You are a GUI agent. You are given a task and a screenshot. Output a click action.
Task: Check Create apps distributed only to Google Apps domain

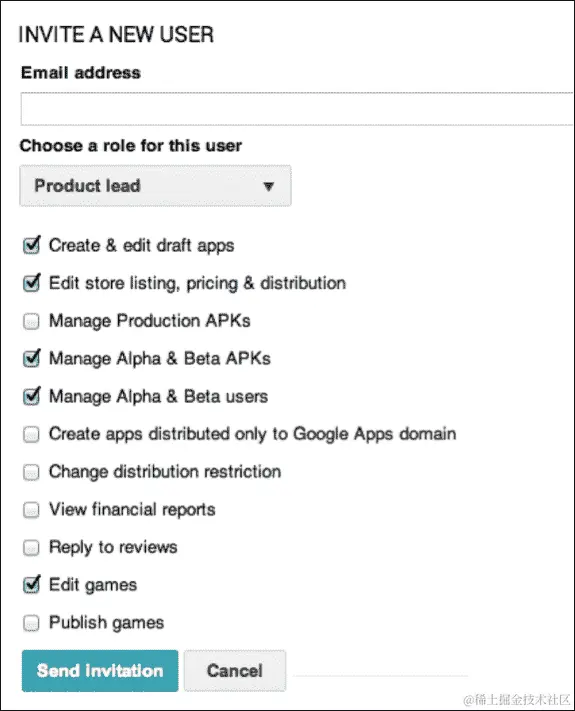[x=31, y=434]
